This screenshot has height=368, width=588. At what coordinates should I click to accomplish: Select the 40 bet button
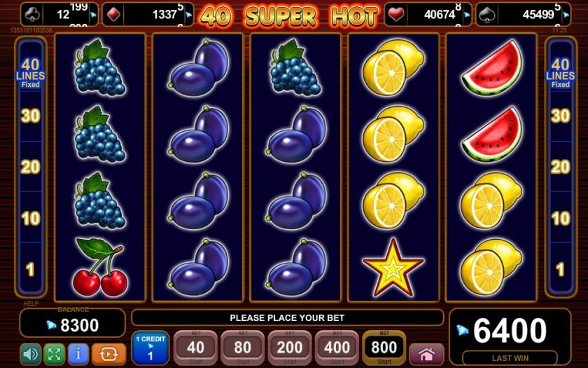(x=196, y=348)
